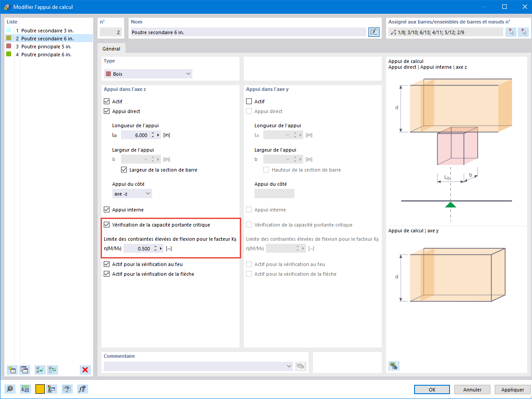This screenshot has width=532, height=399.
Task: Delete the selected support with red X
Action: coord(86,370)
